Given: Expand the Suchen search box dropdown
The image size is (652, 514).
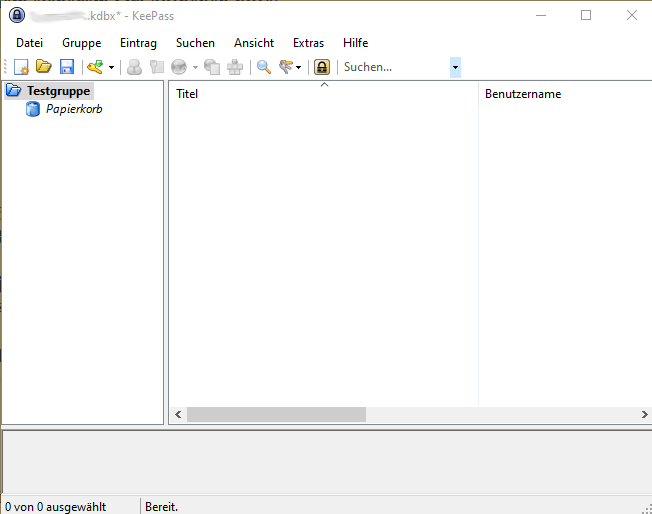Looking at the screenshot, I should coord(455,67).
